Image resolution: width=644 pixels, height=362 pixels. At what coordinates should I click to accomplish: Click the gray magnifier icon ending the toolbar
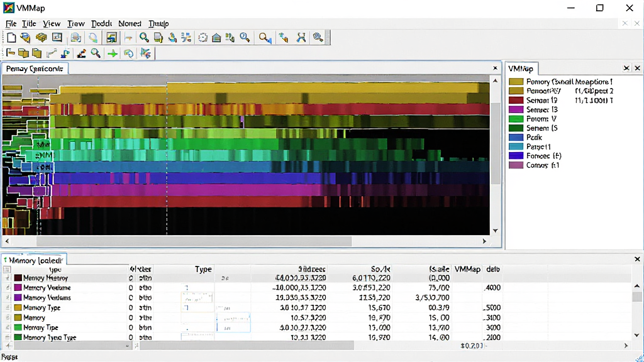pos(318,38)
